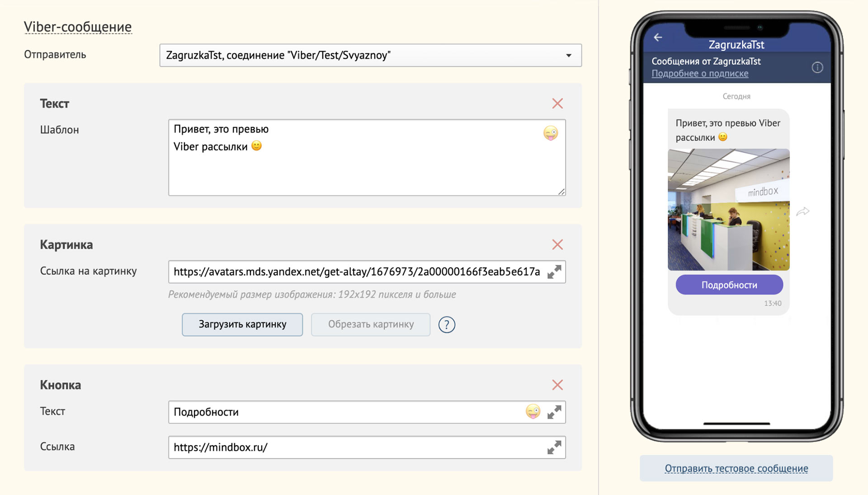Click Обрезать картинку button

[x=370, y=325]
